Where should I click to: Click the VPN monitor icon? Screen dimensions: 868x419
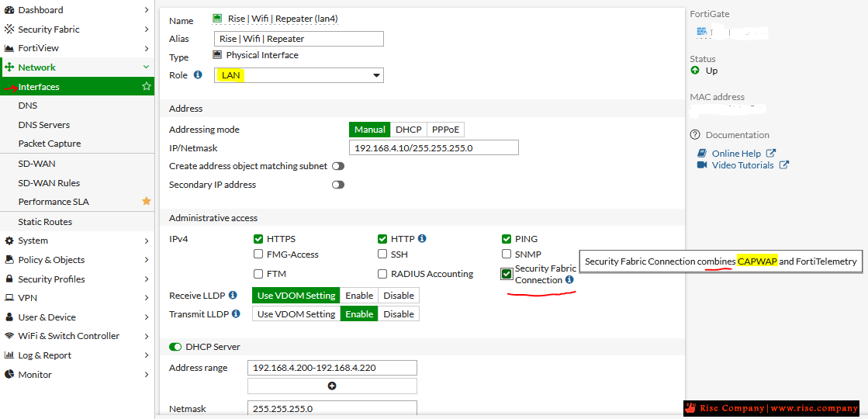point(9,298)
